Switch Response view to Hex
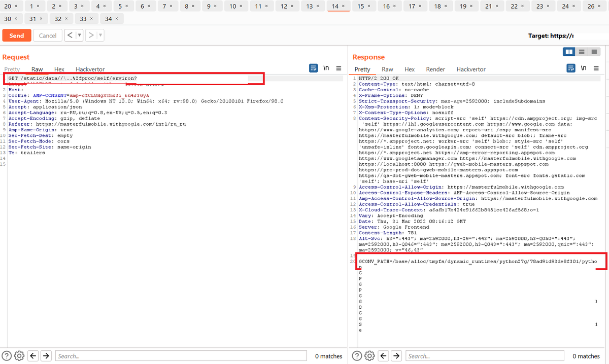This screenshot has width=609, height=364. click(410, 69)
